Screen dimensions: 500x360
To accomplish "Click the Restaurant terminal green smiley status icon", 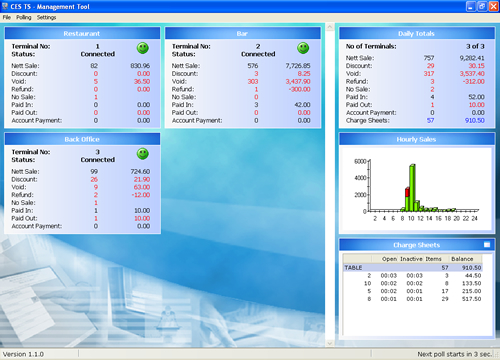I will tap(143, 48).
